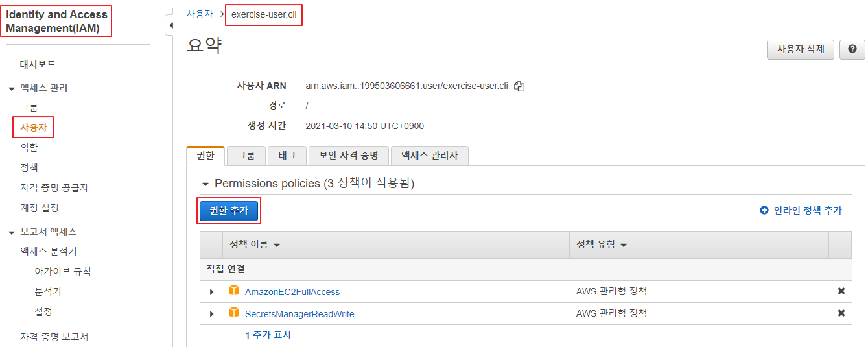This screenshot has width=868, height=347.
Task: Expand the AmazonEC2FullAccess policy row
Action: pos(211,292)
